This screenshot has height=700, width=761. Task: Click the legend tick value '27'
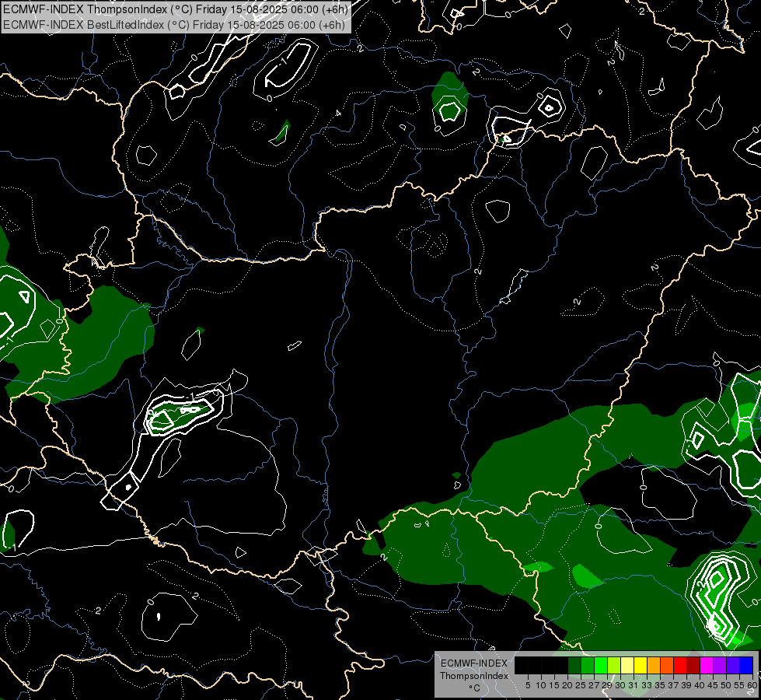tap(594, 685)
